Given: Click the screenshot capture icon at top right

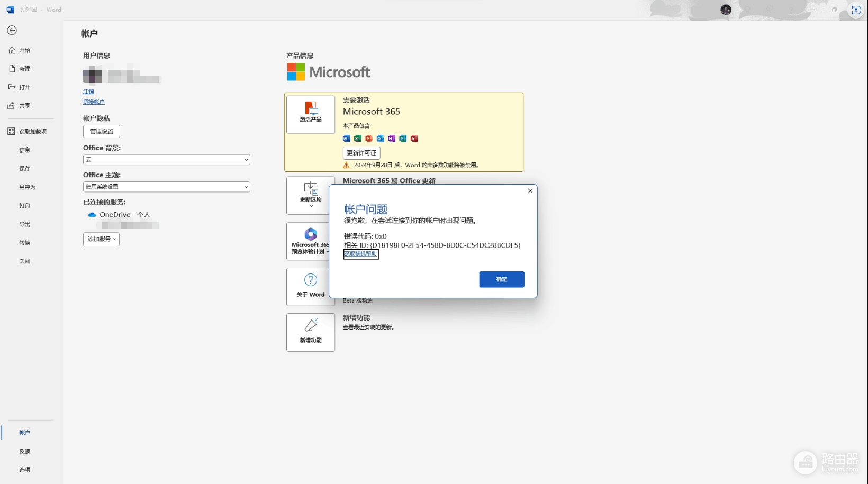Looking at the screenshot, I should (x=856, y=10).
